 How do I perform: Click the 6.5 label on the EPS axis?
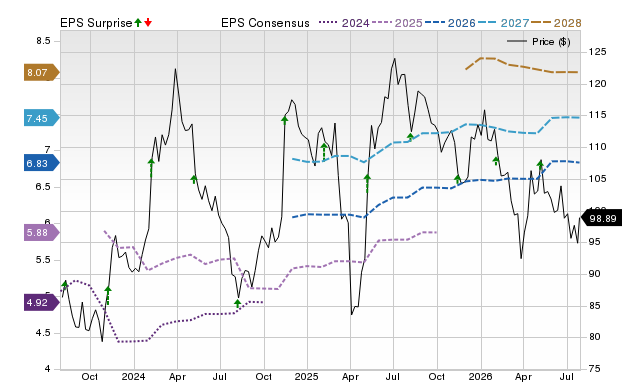(43, 187)
